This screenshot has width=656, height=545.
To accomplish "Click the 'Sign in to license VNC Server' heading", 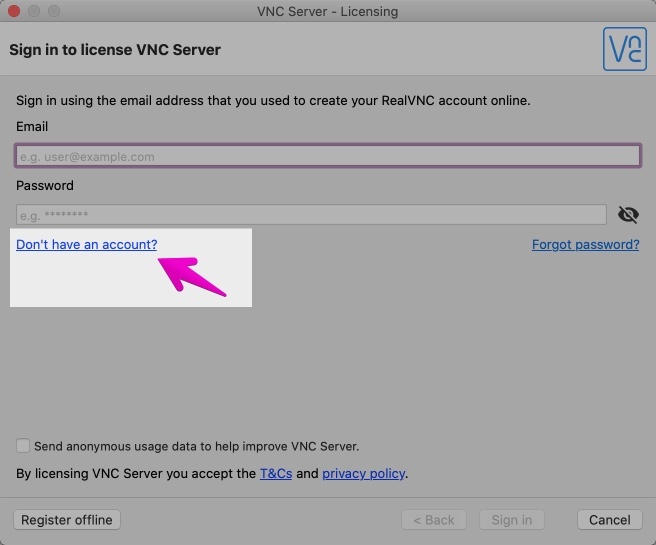I will coord(115,50).
